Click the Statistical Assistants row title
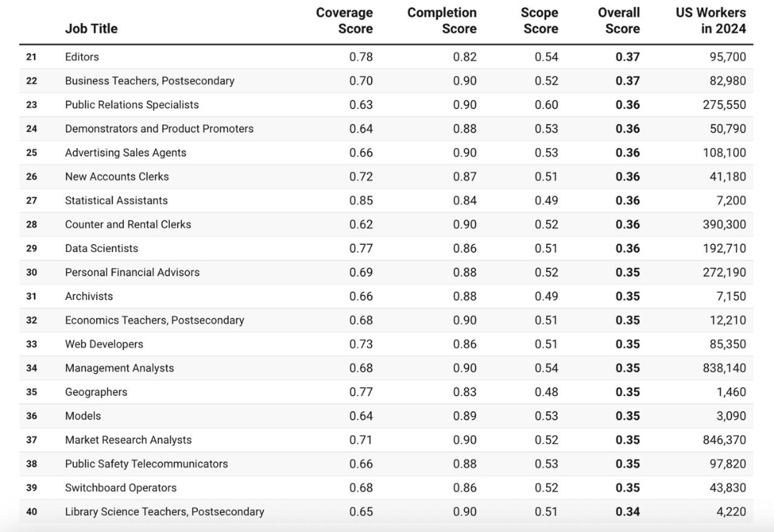The image size is (774, 532). tap(116, 200)
